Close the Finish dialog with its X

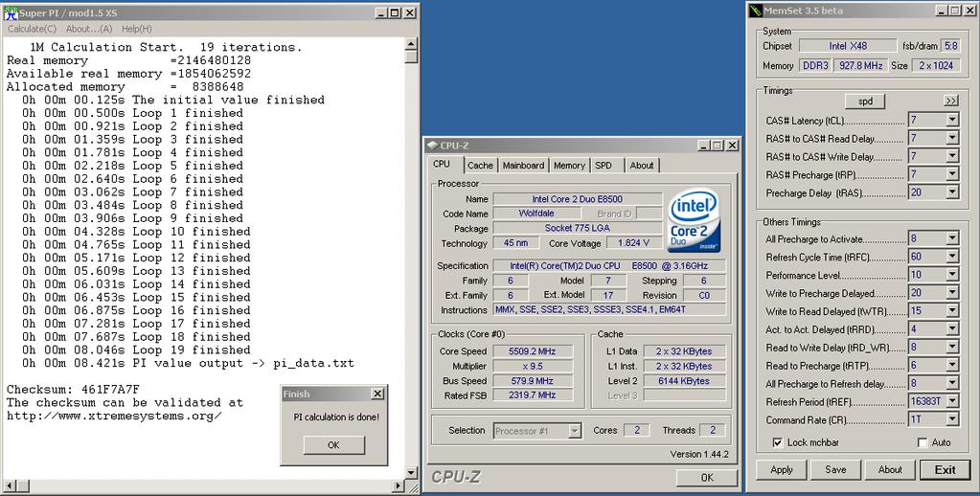[x=377, y=394]
